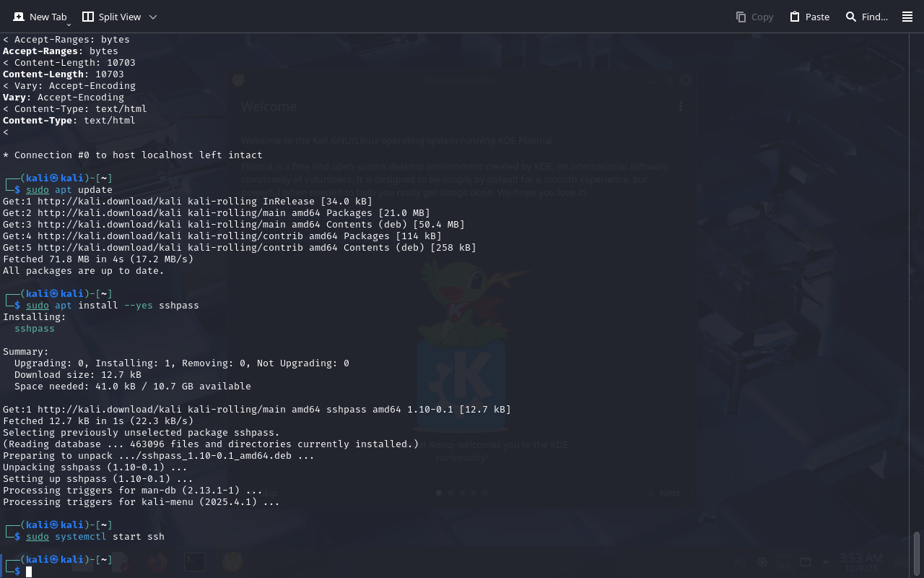924x578 pixels.
Task: Open a new terminal tab
Action: click(40, 17)
